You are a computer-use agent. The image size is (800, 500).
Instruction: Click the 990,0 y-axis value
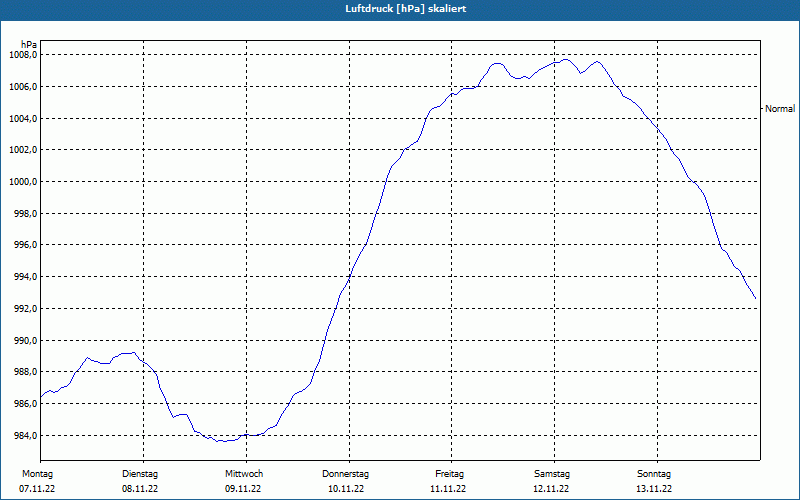pos(25,340)
